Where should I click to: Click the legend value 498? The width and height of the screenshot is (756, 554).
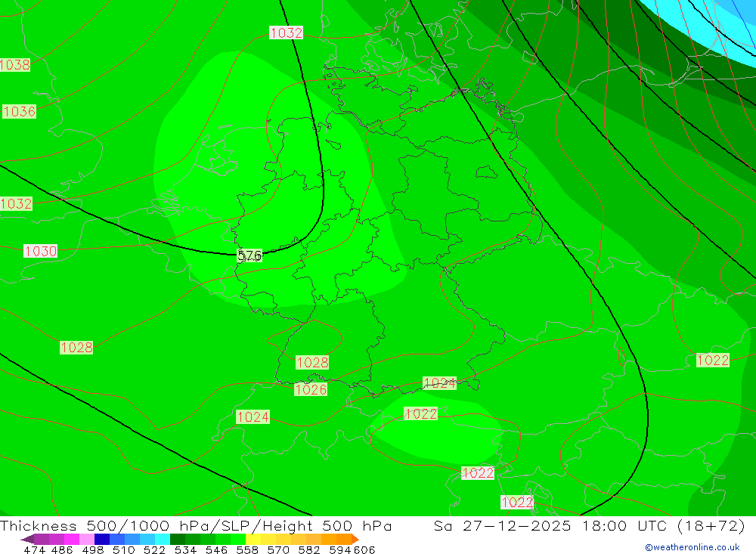pos(91,549)
